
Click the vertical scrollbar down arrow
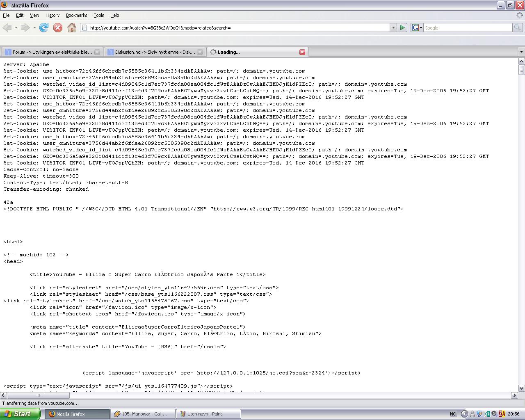[x=521, y=388]
